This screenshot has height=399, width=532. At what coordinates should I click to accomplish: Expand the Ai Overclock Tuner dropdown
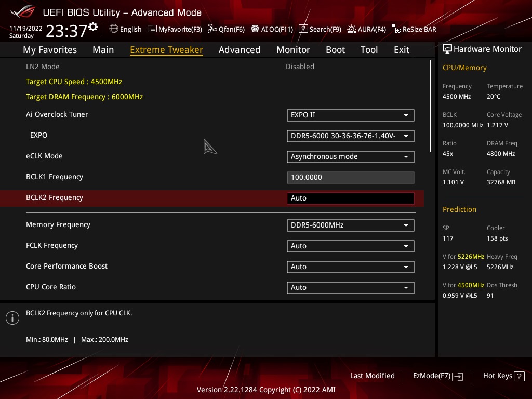click(351, 115)
